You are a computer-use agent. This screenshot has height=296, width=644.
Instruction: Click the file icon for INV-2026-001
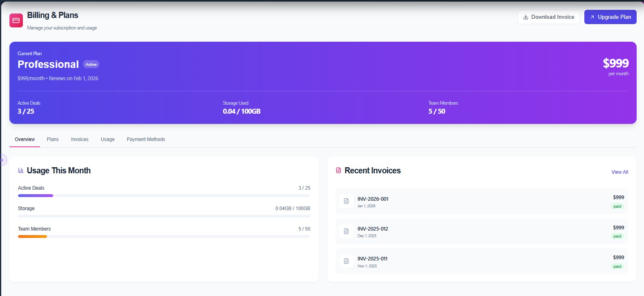coord(346,201)
